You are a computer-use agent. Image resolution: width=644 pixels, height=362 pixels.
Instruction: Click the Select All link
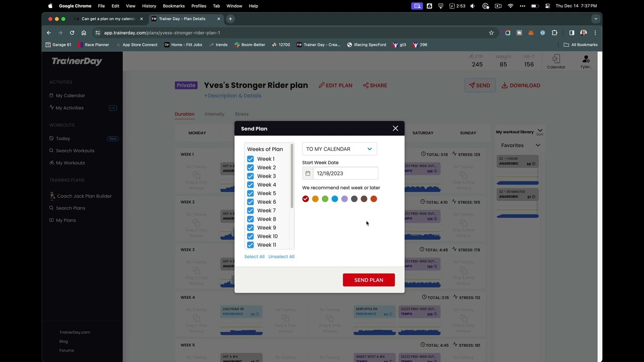(x=254, y=256)
